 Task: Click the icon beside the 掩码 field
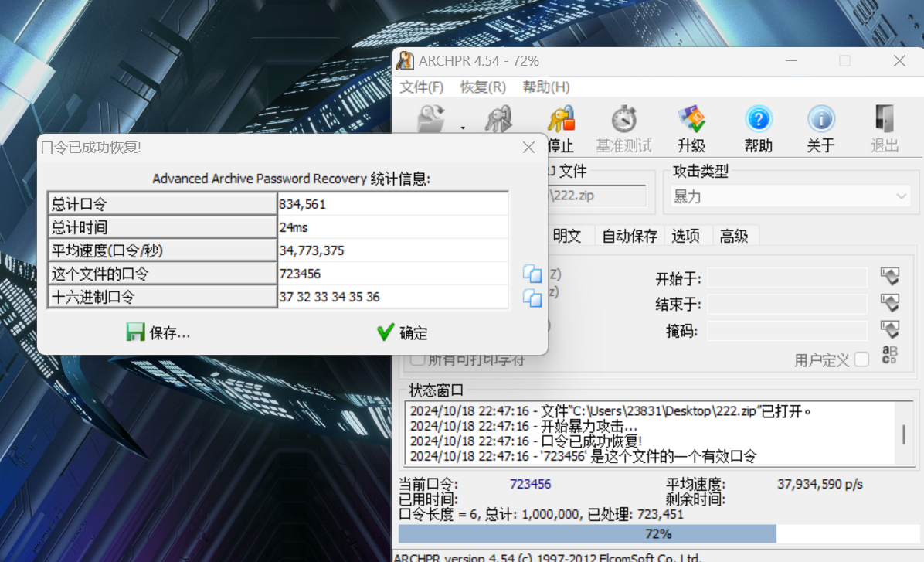890,329
